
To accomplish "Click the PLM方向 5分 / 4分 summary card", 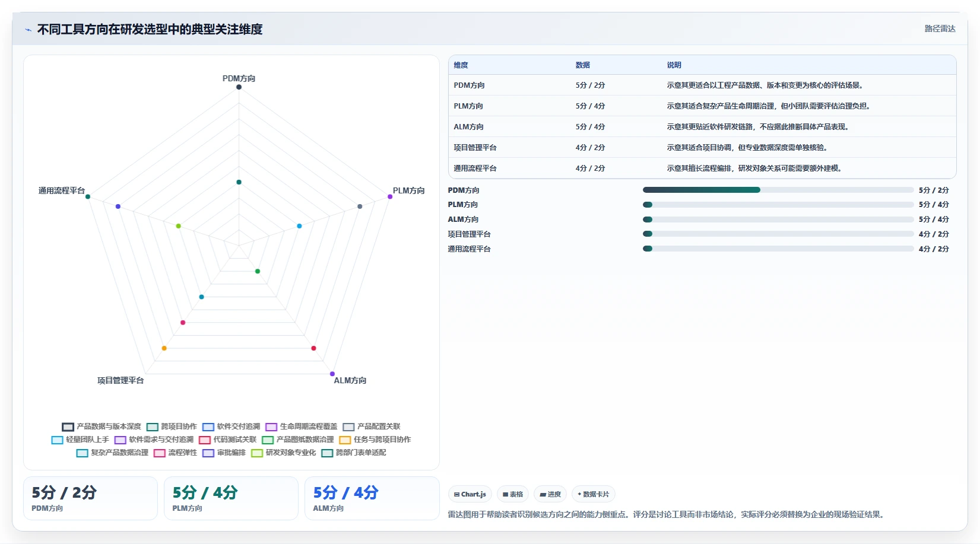I will pos(231,498).
